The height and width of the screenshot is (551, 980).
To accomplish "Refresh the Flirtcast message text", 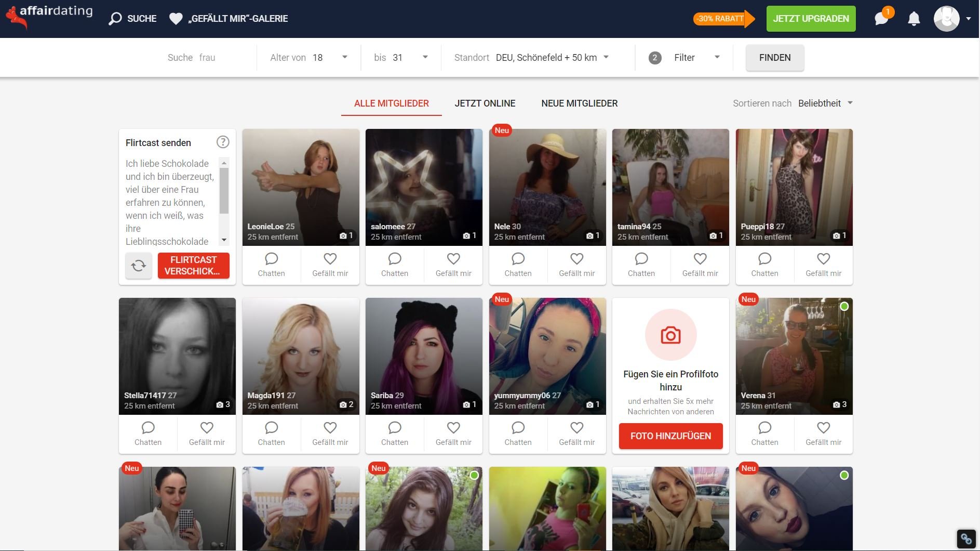I will point(139,266).
